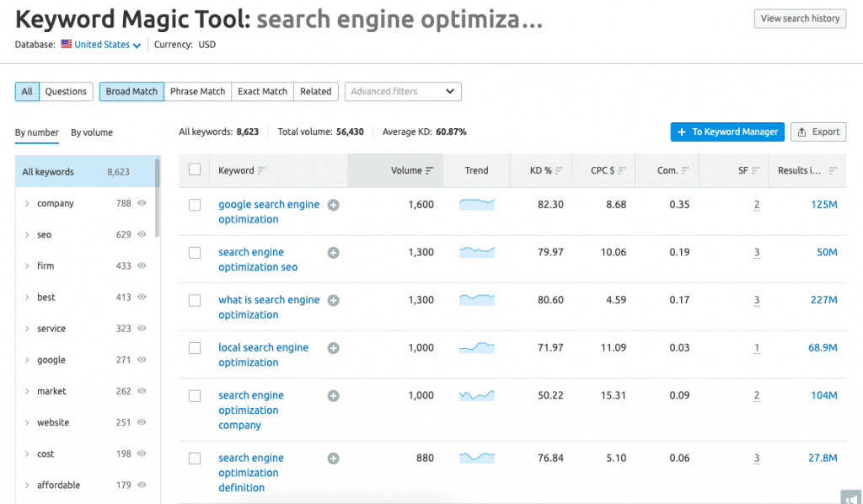Open 'search engine optimization definition' link

(251, 473)
